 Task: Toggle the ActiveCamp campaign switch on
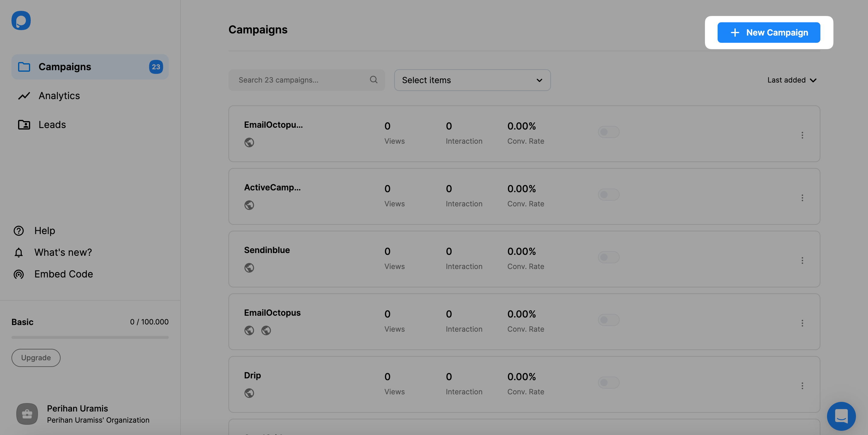[608, 195]
